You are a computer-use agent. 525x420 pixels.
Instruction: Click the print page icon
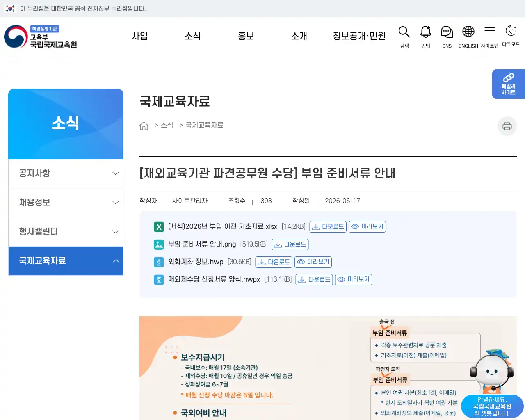507,126
